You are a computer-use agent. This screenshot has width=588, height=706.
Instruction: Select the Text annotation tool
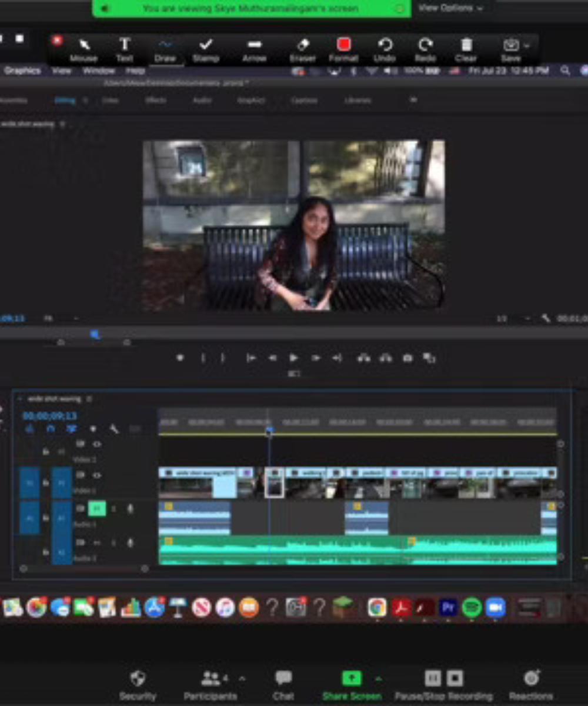(x=125, y=45)
